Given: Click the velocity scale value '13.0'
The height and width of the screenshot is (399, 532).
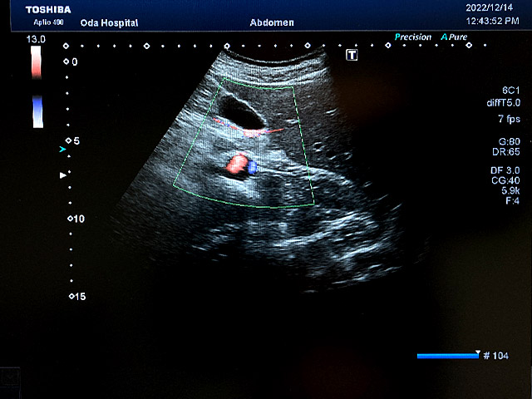Looking at the screenshot, I should pos(36,39).
